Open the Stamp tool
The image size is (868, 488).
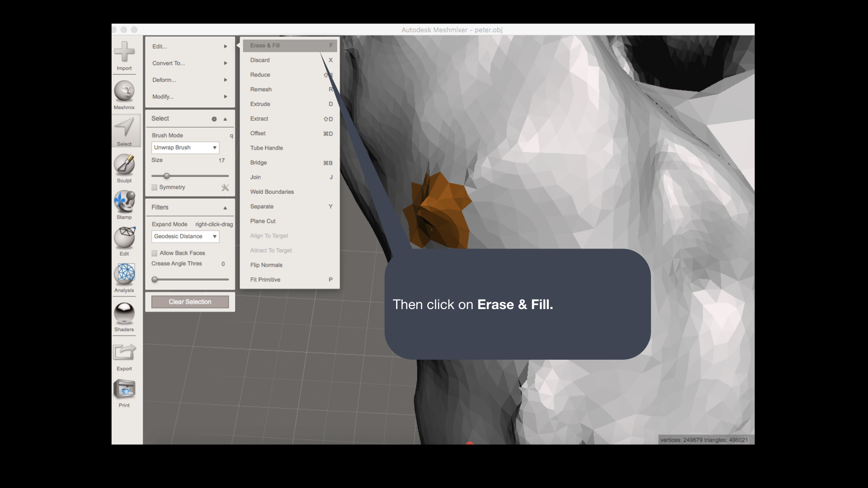tap(124, 201)
